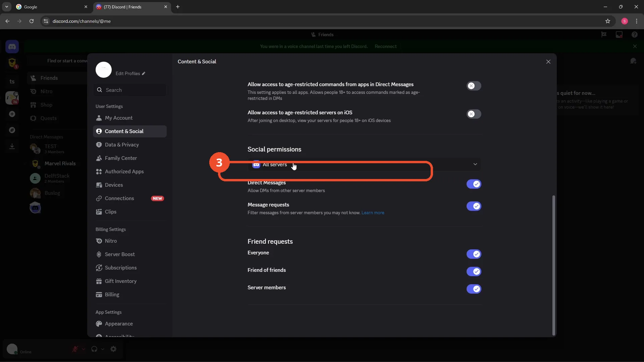The width and height of the screenshot is (644, 362).
Task: Turn off Message requests toggle
Action: pyautogui.click(x=474, y=206)
